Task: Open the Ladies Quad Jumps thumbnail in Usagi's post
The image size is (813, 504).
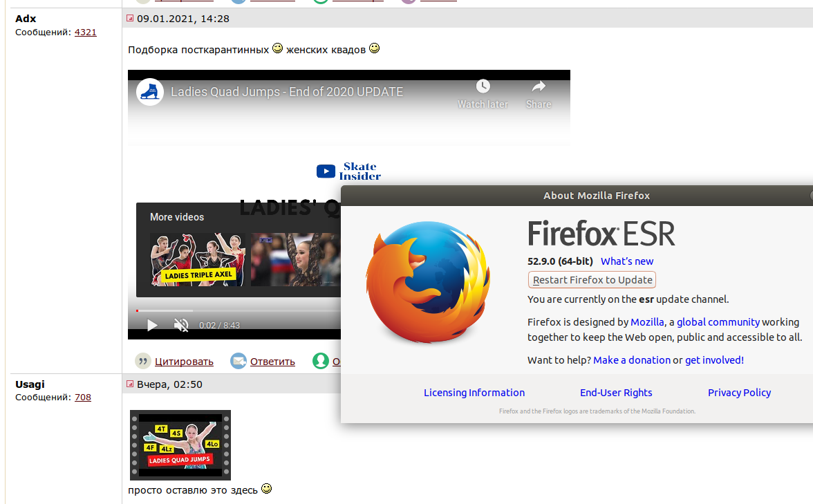Action: click(x=180, y=445)
